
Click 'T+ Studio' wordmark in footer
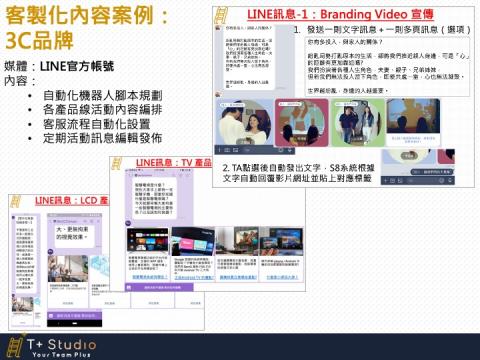62,344
